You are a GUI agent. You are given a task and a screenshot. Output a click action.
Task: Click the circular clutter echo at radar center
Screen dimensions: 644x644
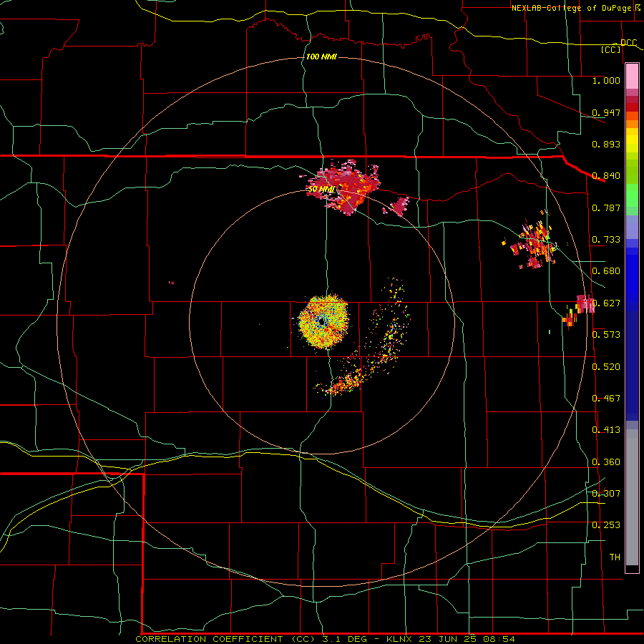[323, 321]
